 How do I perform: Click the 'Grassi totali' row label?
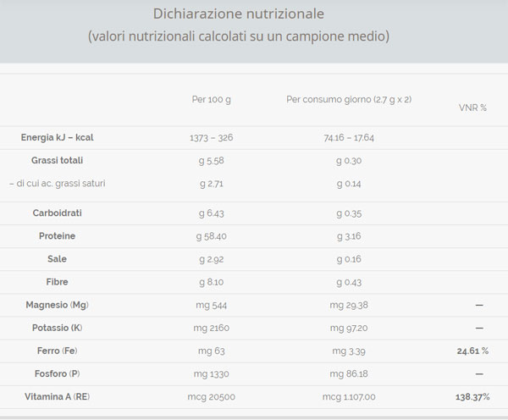[x=57, y=160]
